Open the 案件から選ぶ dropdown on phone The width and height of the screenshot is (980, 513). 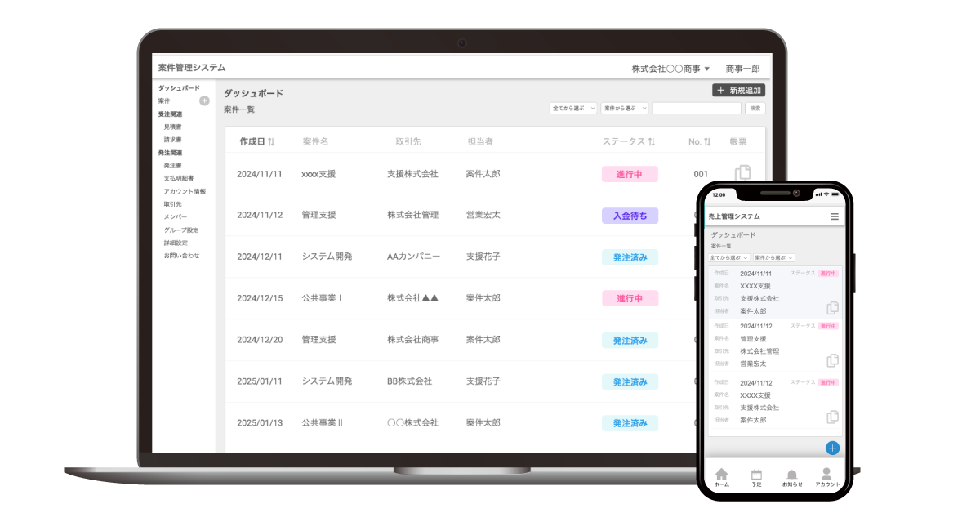point(775,256)
